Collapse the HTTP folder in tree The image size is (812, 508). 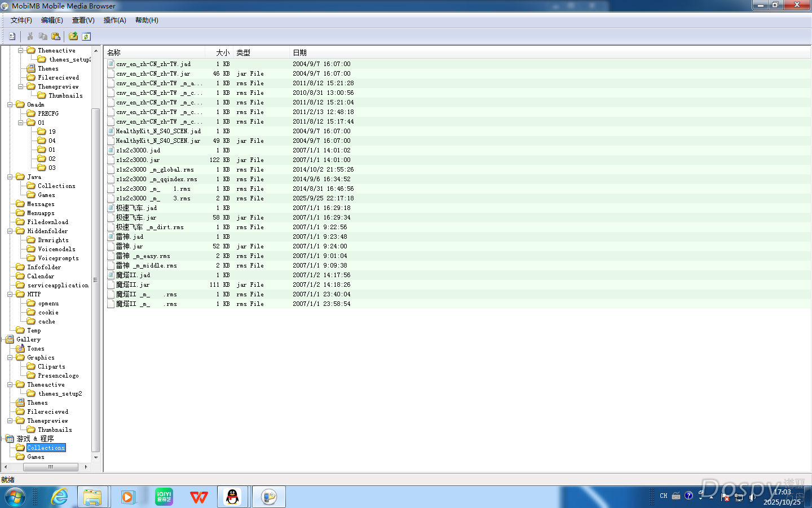pyautogui.click(x=10, y=295)
